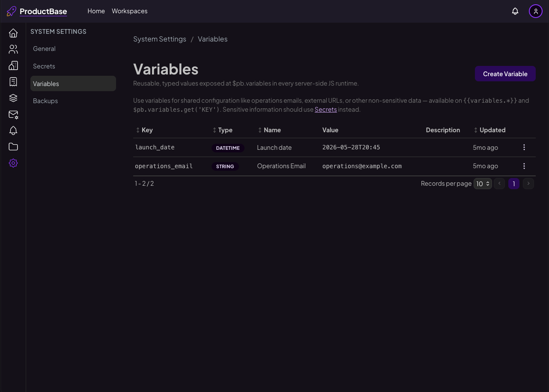Open the building icon in sidebar
Image resolution: width=549 pixels, height=392 pixels.
point(13,65)
